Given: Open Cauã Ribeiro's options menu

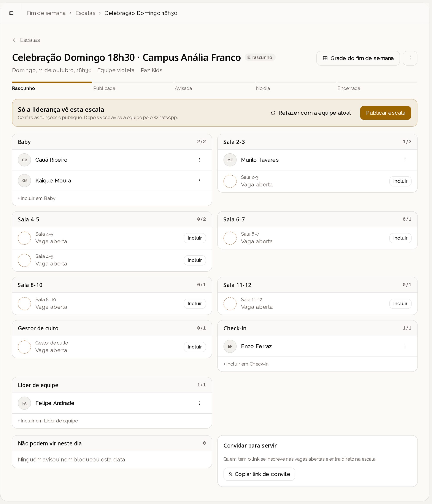Looking at the screenshot, I should [x=199, y=160].
